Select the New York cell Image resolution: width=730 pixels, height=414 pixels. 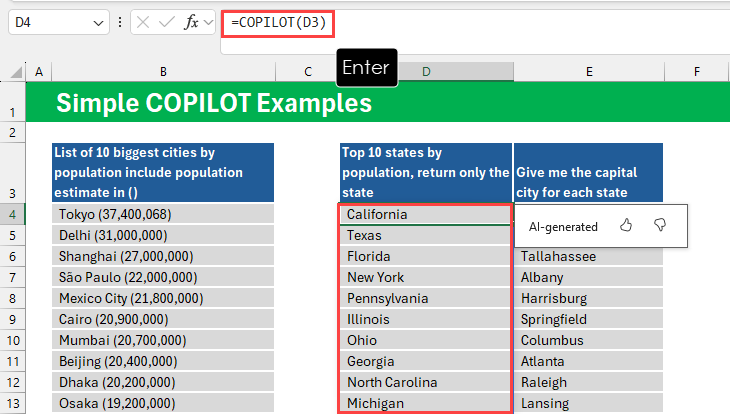tap(426, 278)
